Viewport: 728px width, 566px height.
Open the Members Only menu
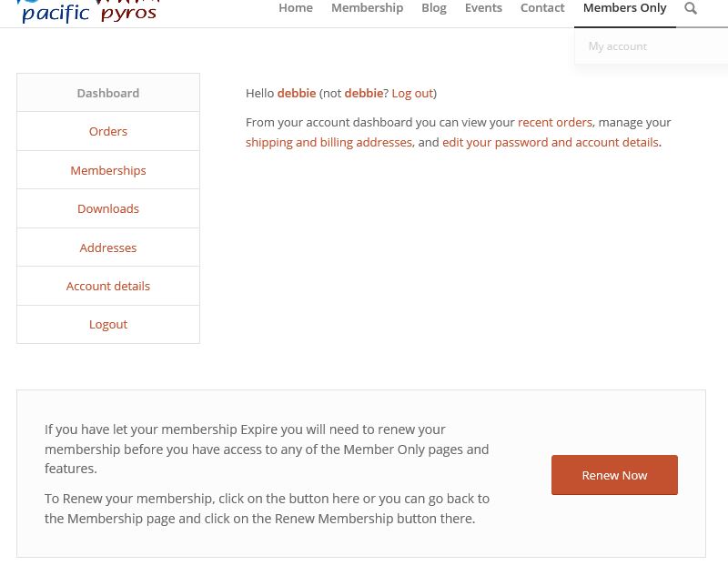click(x=624, y=8)
